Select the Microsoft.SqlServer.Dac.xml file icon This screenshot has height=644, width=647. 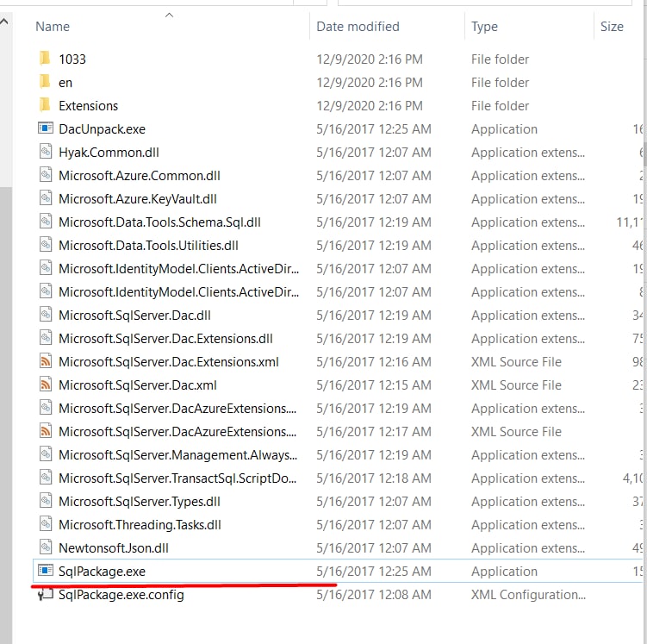tap(46, 385)
